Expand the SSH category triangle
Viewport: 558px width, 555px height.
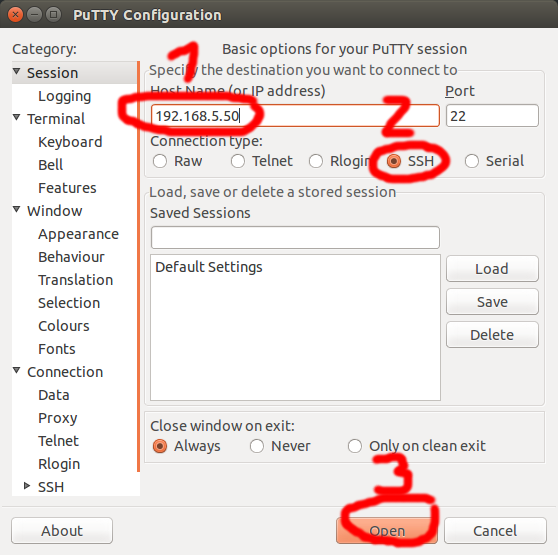(x=27, y=485)
